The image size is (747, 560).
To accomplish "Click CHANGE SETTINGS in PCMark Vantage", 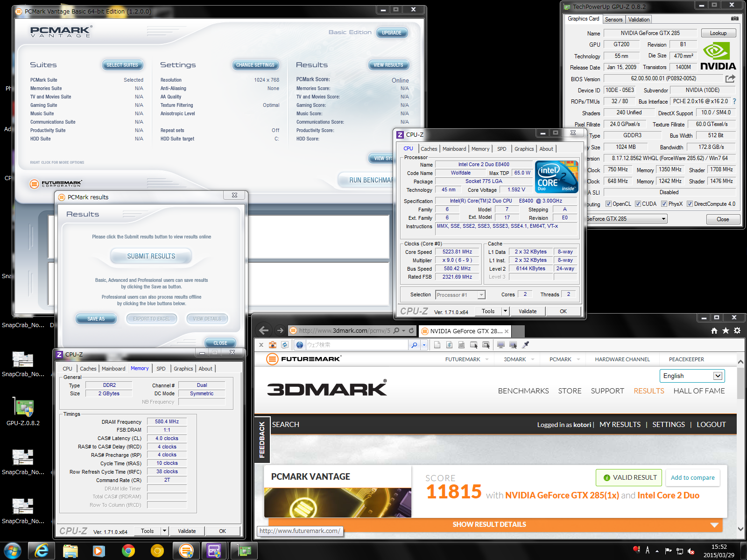I will tap(255, 65).
